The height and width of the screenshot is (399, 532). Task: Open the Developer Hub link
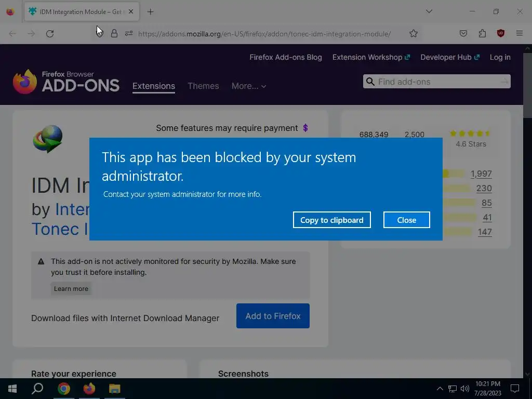(450, 57)
